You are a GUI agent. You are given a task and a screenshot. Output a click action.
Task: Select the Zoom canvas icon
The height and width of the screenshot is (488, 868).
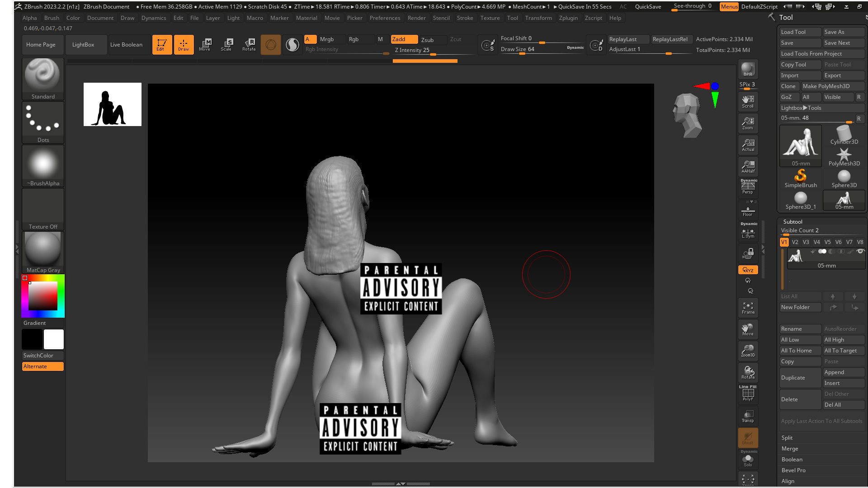pos(748,123)
